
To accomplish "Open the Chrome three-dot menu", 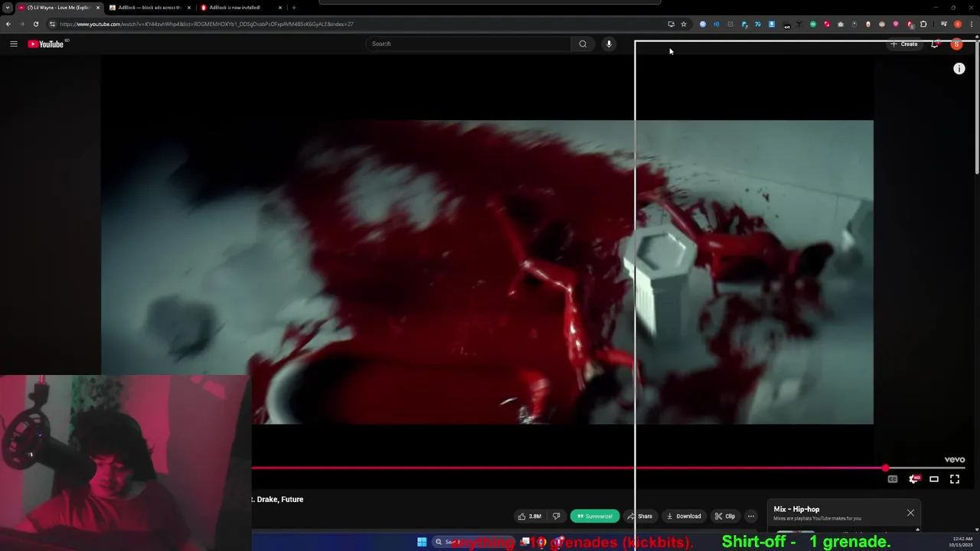I will [972, 24].
